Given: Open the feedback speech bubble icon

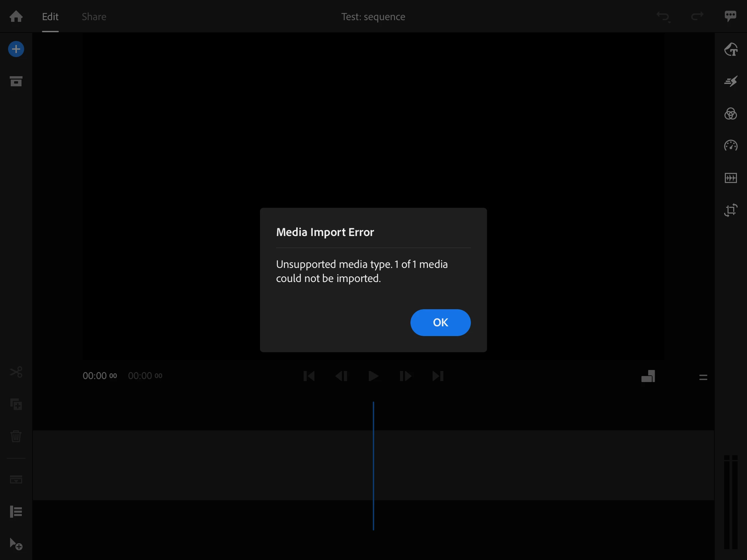Looking at the screenshot, I should pos(730,16).
